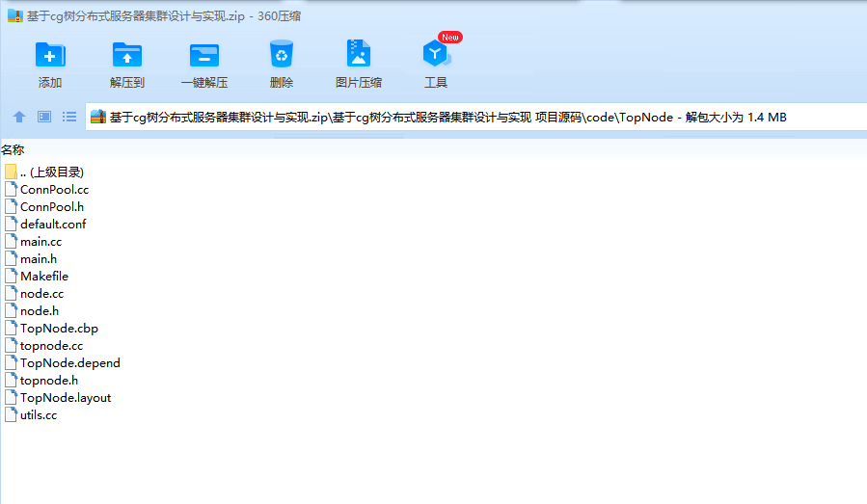
Task: Click the file icon beside topnode.cc
Action: (11, 345)
